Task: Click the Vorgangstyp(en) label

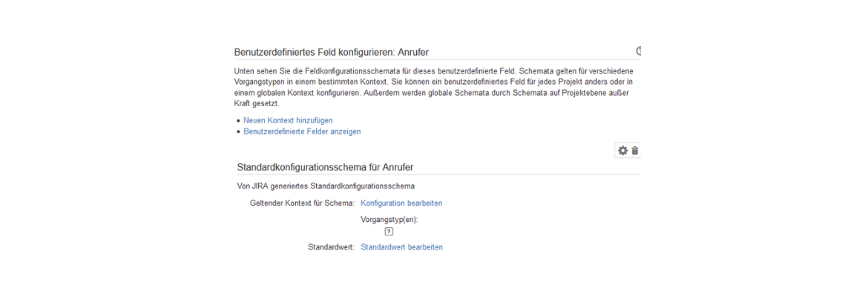Action: click(x=389, y=220)
